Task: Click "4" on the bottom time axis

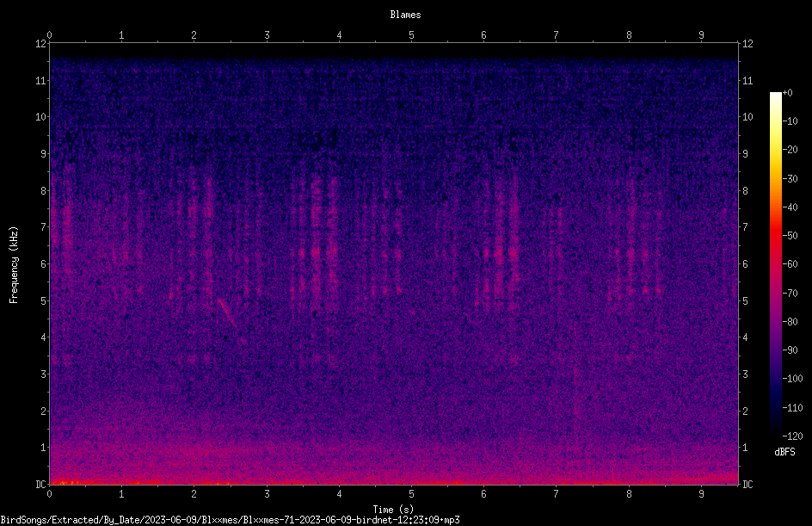Action: point(339,494)
